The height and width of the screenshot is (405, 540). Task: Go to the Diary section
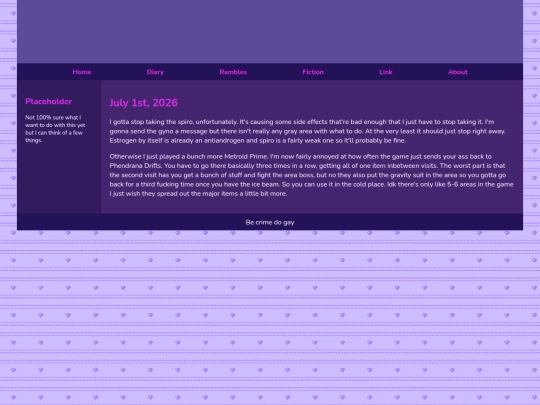tap(155, 72)
